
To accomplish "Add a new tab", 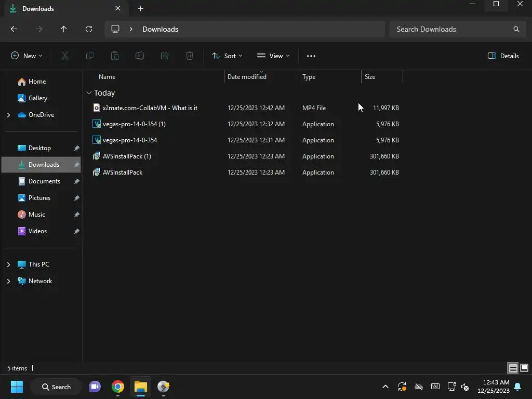I will tap(140, 9).
